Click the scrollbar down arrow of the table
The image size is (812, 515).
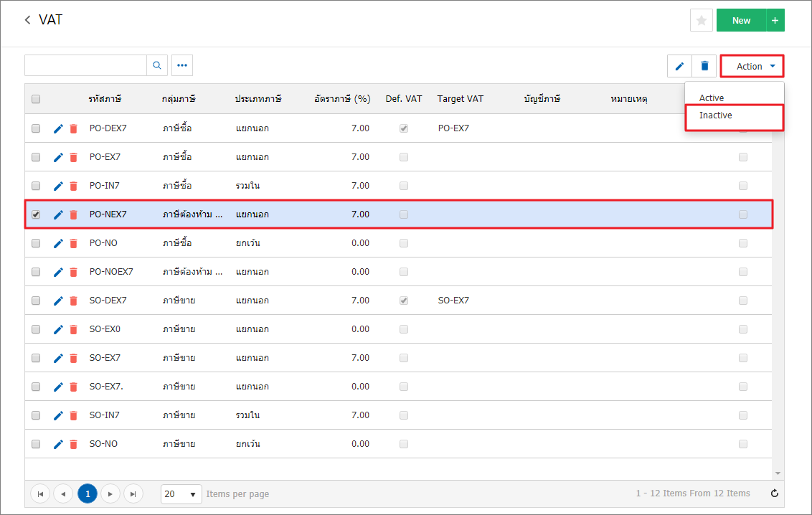[778, 473]
